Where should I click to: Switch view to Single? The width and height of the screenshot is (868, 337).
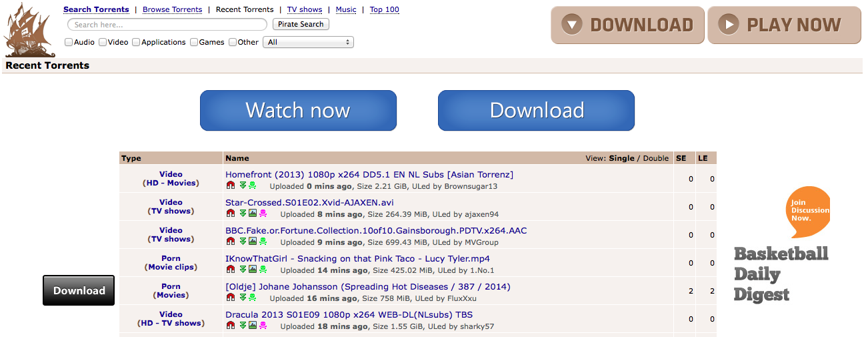click(x=621, y=158)
